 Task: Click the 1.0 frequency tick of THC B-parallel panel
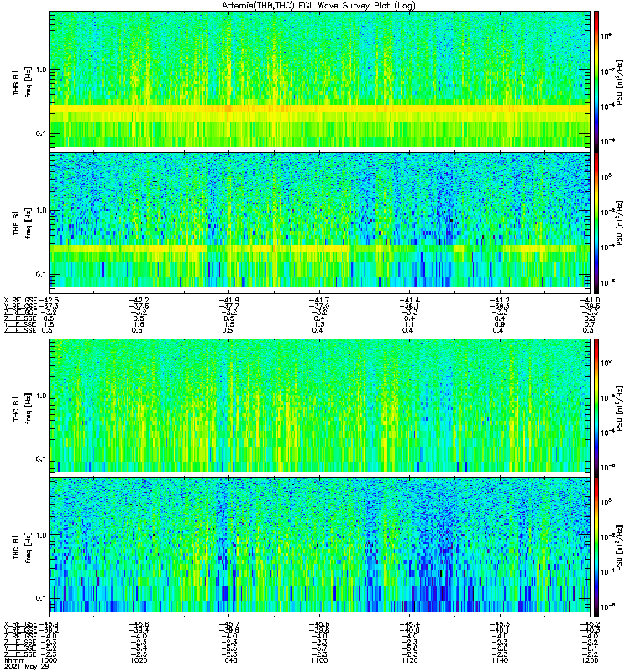41,535
